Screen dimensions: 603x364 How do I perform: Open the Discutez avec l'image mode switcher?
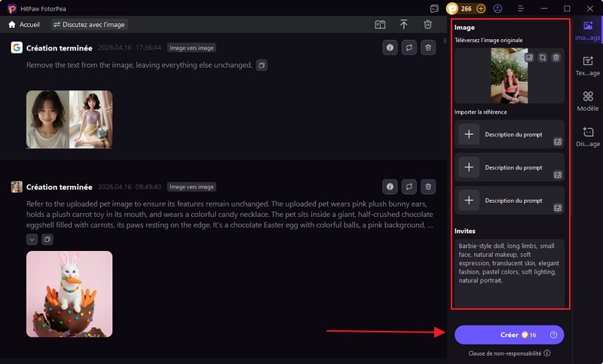90,24
